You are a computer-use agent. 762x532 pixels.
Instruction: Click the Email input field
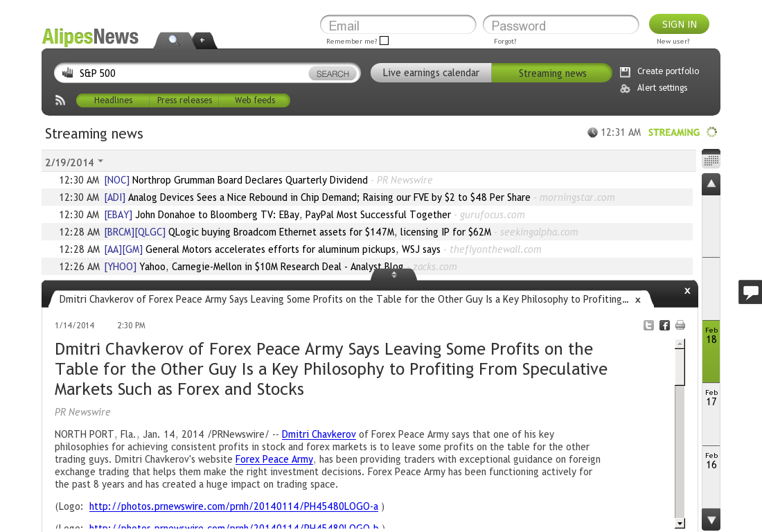[398, 25]
